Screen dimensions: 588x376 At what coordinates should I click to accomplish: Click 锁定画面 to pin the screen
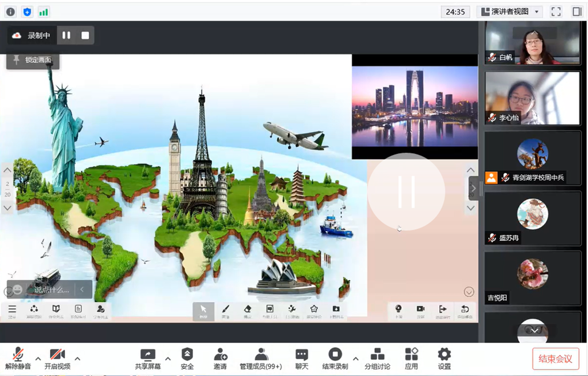(33, 60)
